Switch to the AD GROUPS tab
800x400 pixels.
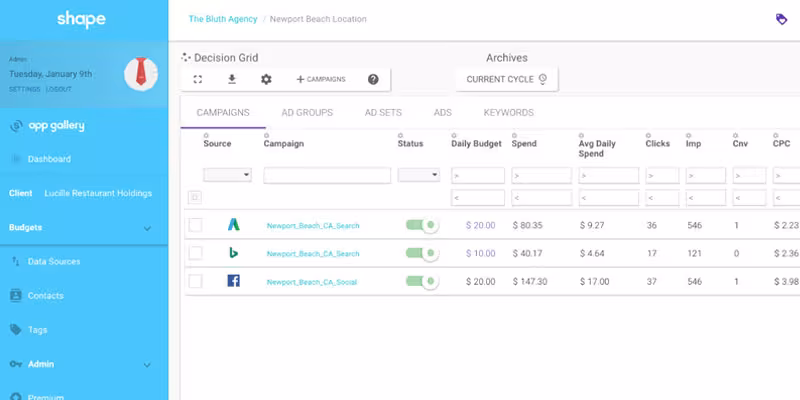point(307,113)
